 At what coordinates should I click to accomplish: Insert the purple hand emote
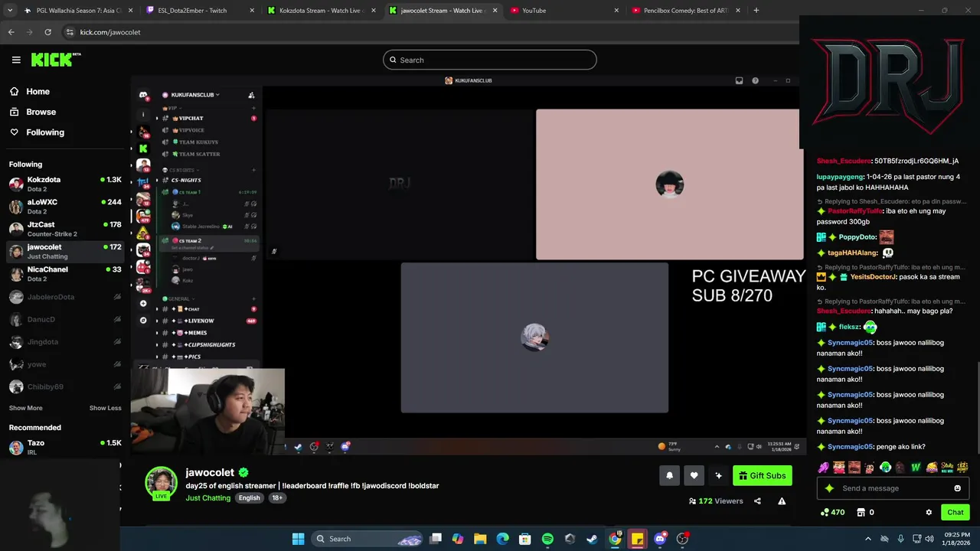tap(823, 467)
